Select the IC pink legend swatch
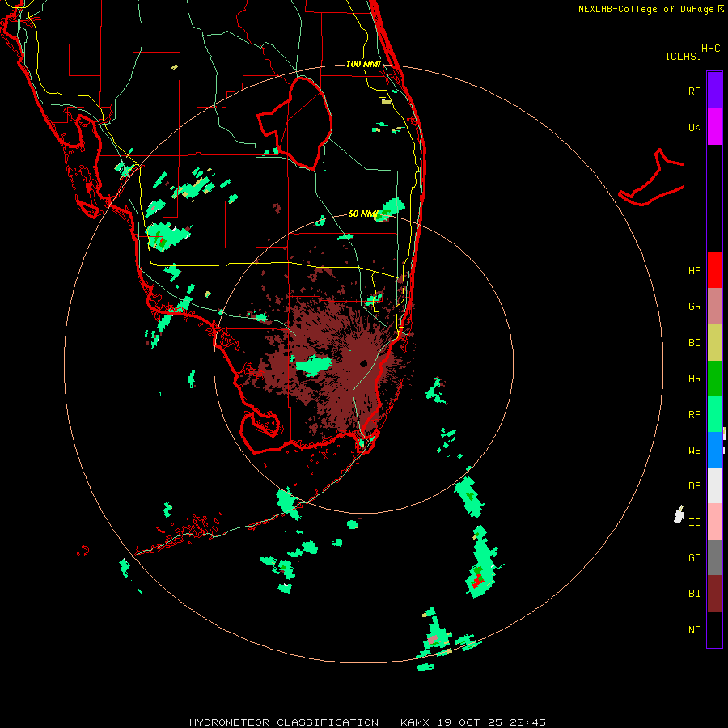Viewport: 728px width, 728px height. click(714, 522)
